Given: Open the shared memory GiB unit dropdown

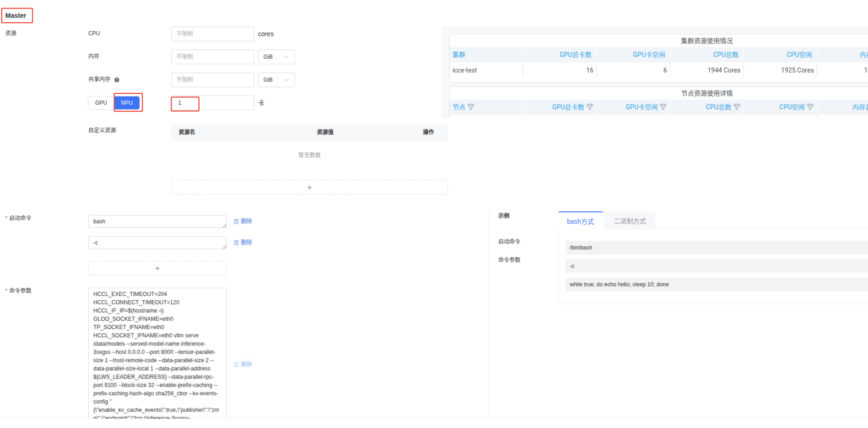Looking at the screenshot, I should 276,80.
